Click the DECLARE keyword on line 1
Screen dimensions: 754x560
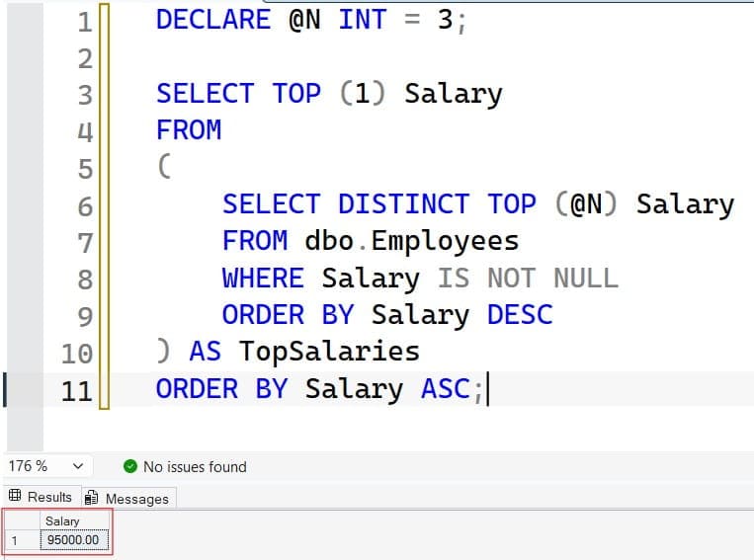pyautogui.click(x=213, y=20)
